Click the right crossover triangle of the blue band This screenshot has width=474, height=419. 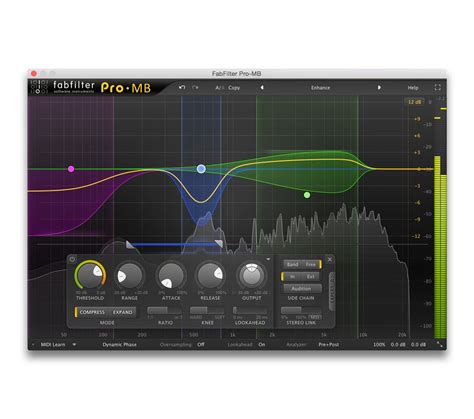pos(219,244)
